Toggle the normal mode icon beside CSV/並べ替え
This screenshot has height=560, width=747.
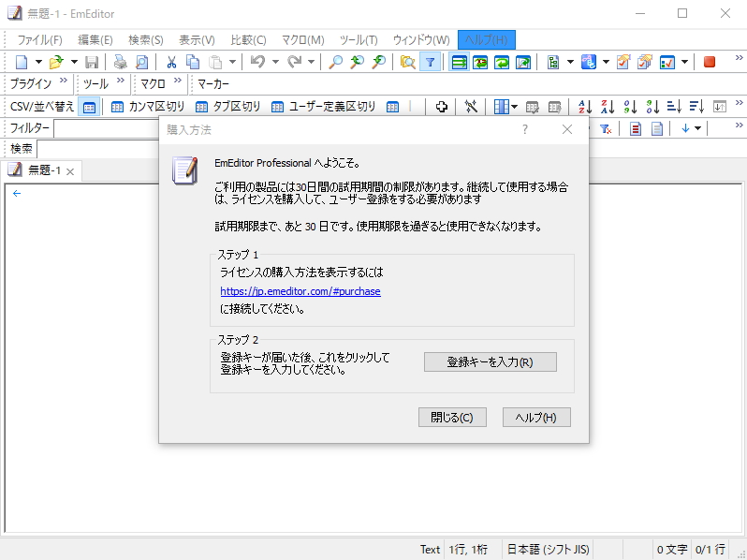89,107
